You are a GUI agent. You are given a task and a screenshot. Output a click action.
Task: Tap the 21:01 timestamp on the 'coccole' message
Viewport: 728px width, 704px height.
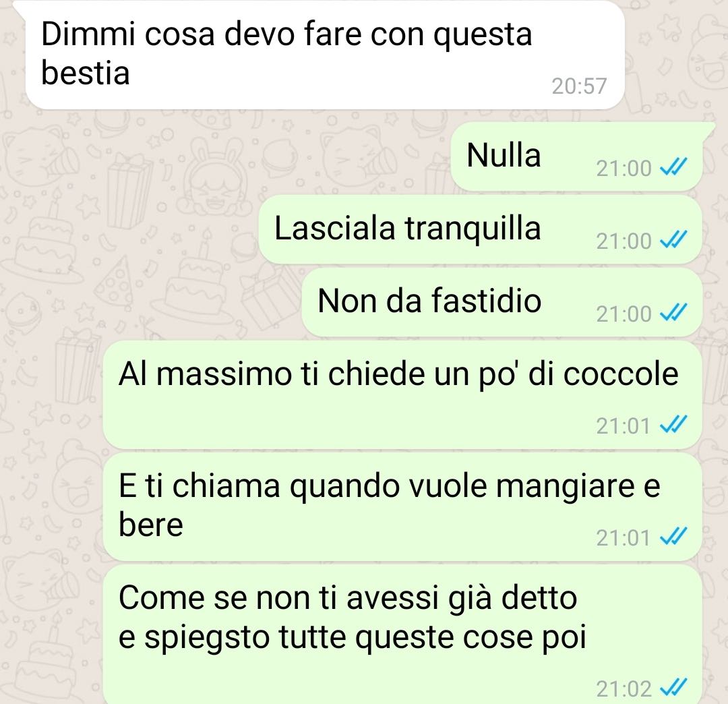point(623,426)
